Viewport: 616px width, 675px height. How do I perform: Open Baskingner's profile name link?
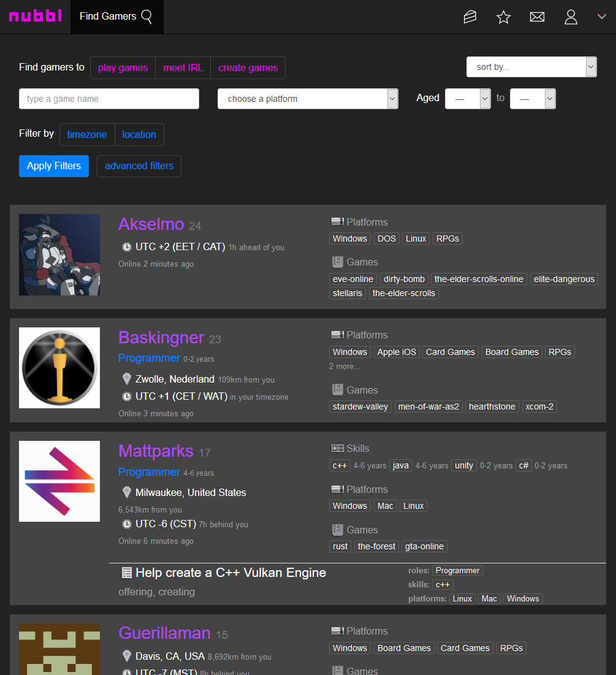pyautogui.click(x=161, y=337)
